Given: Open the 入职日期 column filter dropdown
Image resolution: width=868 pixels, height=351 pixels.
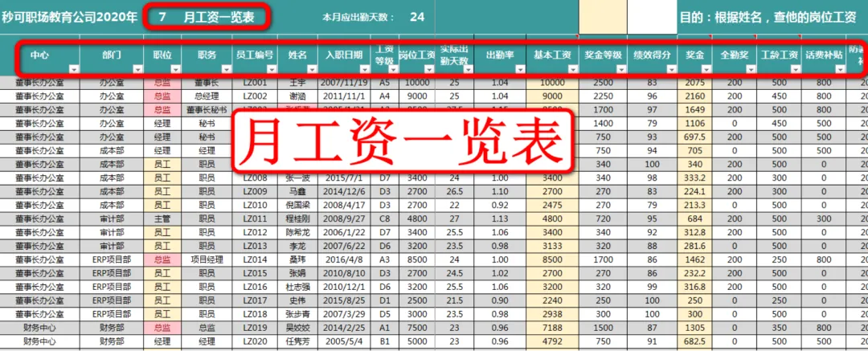Looking at the screenshot, I should pos(364,69).
